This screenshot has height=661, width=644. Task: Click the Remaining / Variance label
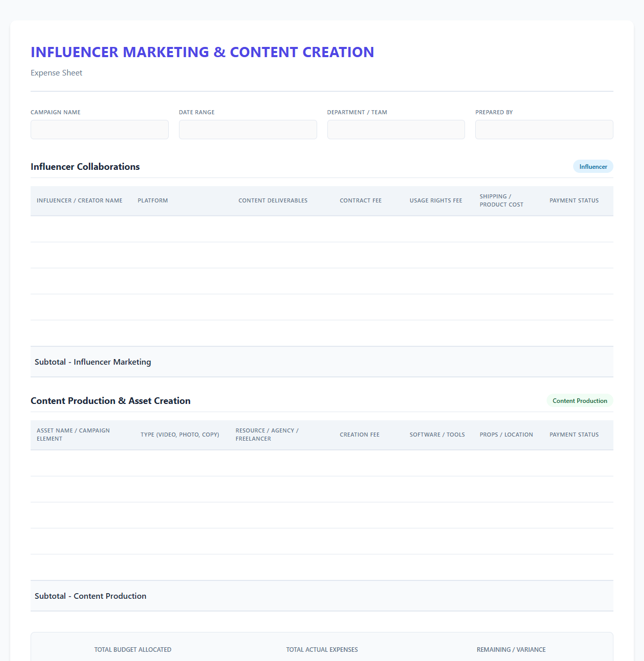click(511, 650)
